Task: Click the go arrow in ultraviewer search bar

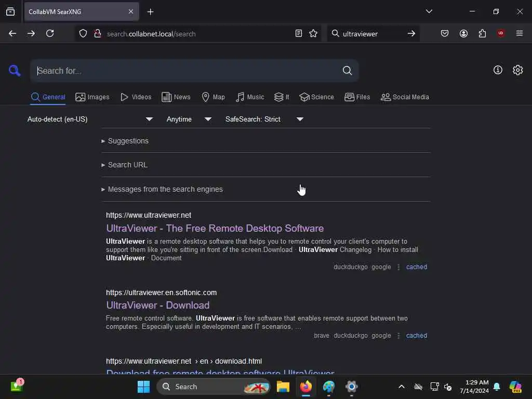Action: 411,33
